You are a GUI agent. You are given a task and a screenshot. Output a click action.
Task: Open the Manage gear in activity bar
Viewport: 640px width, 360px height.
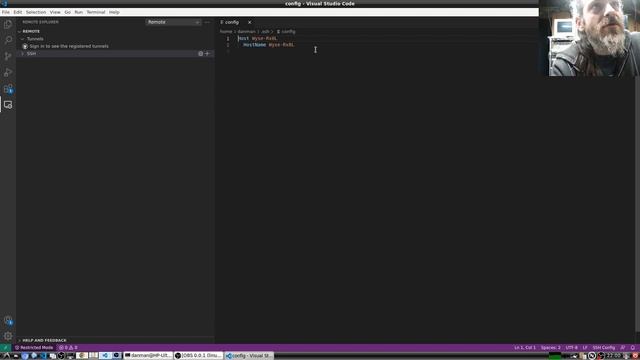8,336
